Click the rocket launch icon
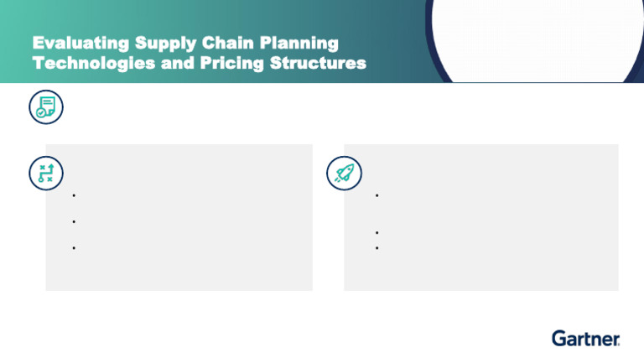The width and height of the screenshot is (644, 363). [344, 174]
